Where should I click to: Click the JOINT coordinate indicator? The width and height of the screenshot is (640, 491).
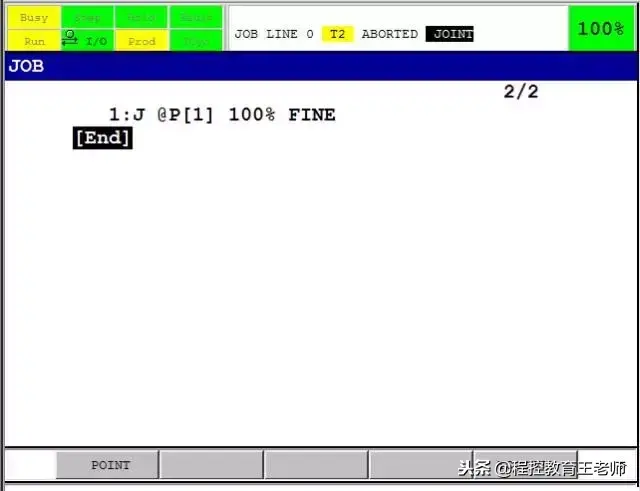point(449,34)
